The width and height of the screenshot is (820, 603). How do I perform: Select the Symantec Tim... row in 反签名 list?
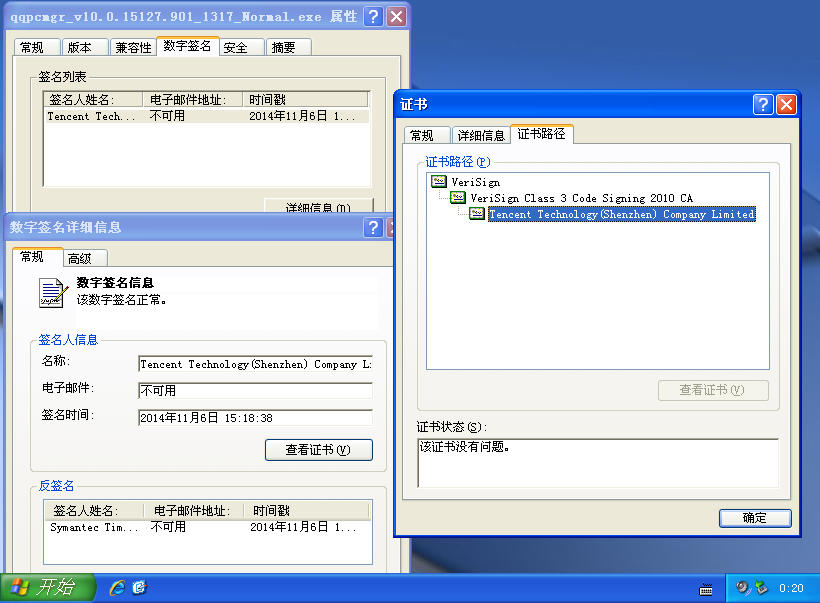point(208,527)
